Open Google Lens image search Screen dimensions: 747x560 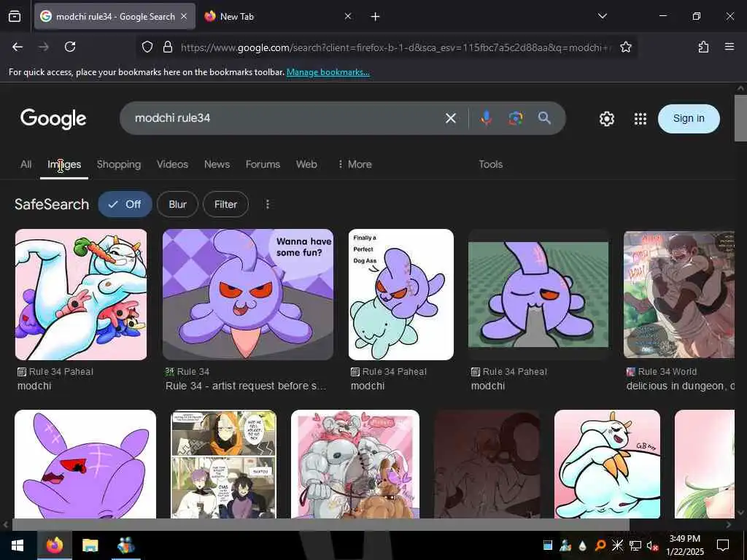[x=516, y=118]
